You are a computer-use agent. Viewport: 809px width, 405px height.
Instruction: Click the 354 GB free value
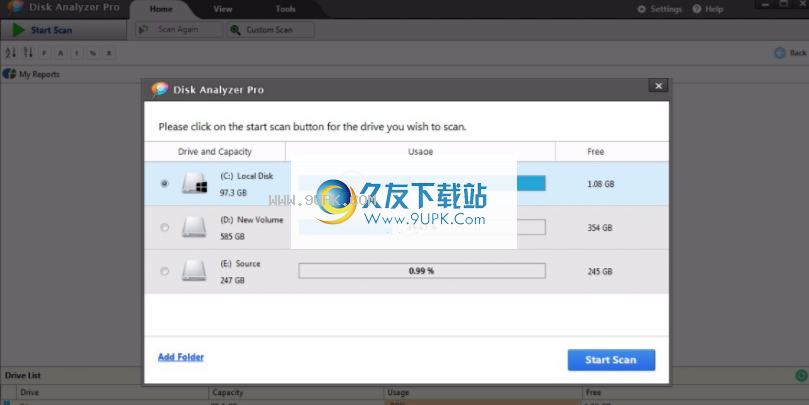tap(600, 228)
